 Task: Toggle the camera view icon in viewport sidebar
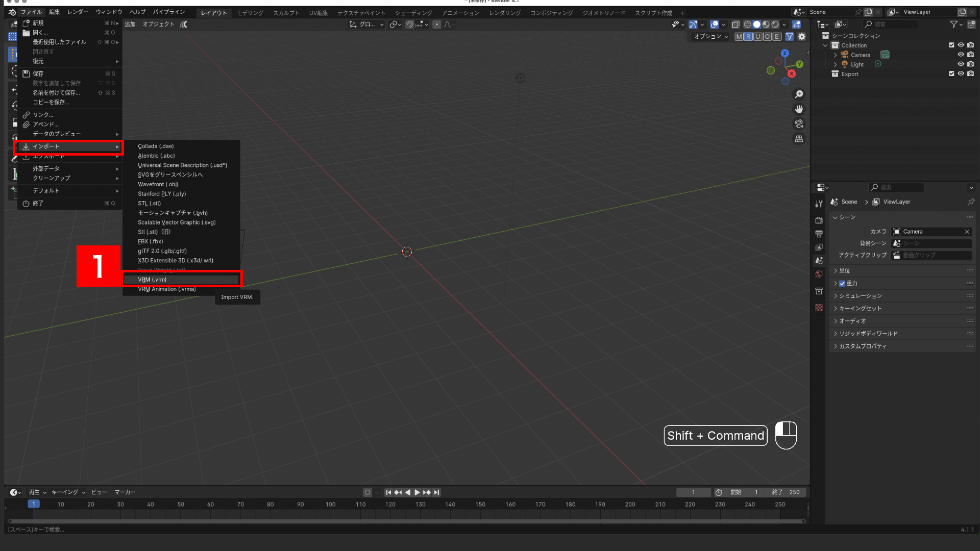[799, 123]
